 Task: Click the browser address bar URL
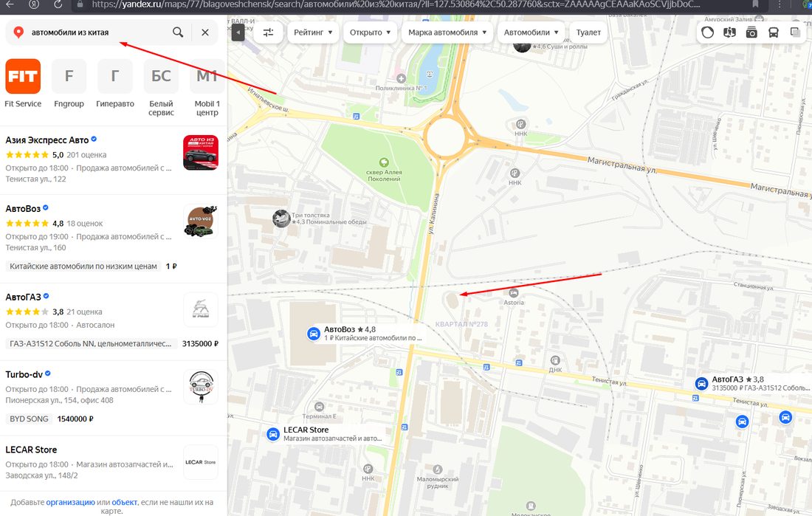(x=396, y=4)
